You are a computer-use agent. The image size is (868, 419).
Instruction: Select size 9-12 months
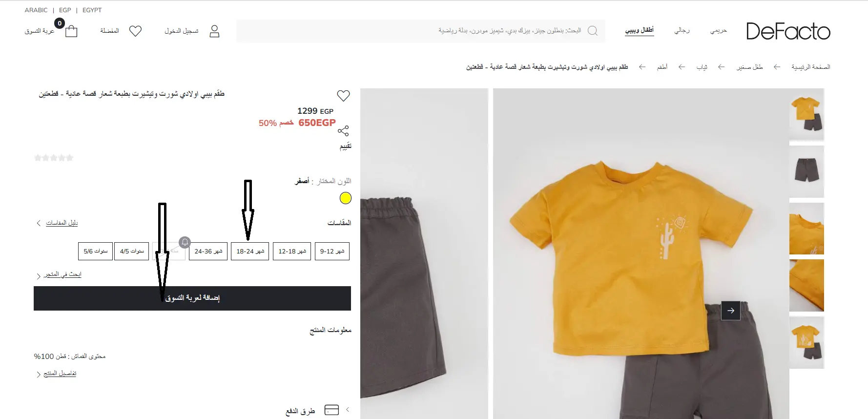[x=332, y=251]
